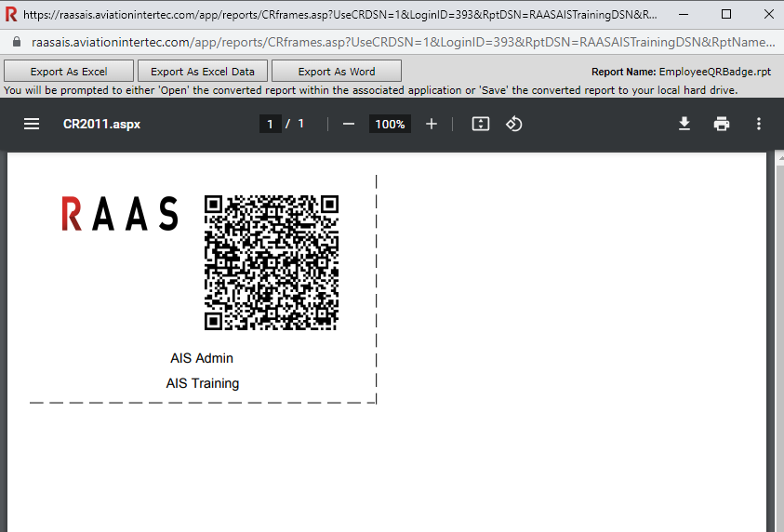Image resolution: width=784 pixels, height=532 pixels.
Task: Click the scrollbar up arrow
Action: coord(777,159)
